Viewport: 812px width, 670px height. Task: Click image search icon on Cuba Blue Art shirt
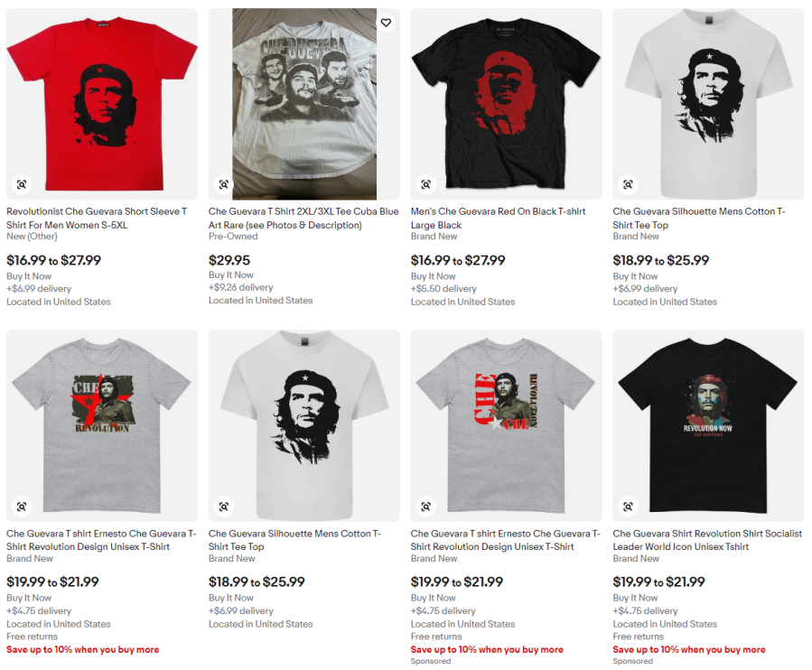224,184
